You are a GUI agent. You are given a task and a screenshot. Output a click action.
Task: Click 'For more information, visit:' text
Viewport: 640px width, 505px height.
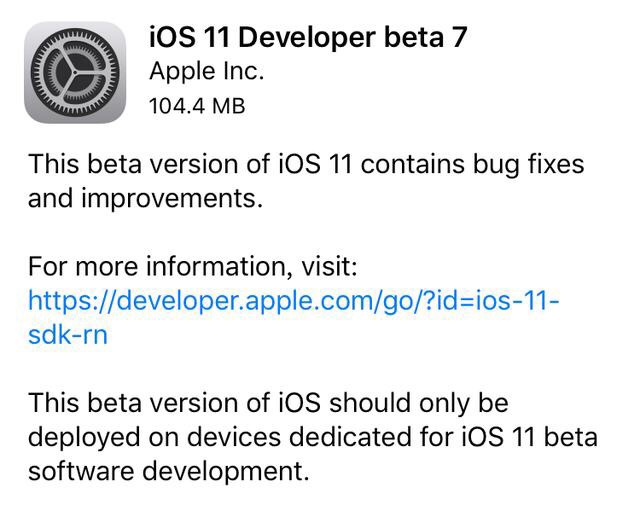pos(193,267)
